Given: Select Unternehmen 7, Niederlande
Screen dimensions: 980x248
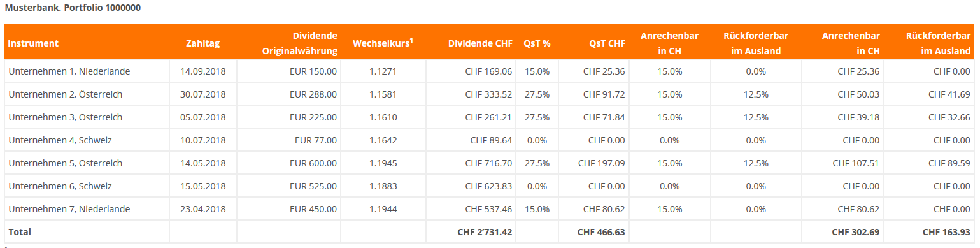Looking at the screenshot, I should 69,209.
